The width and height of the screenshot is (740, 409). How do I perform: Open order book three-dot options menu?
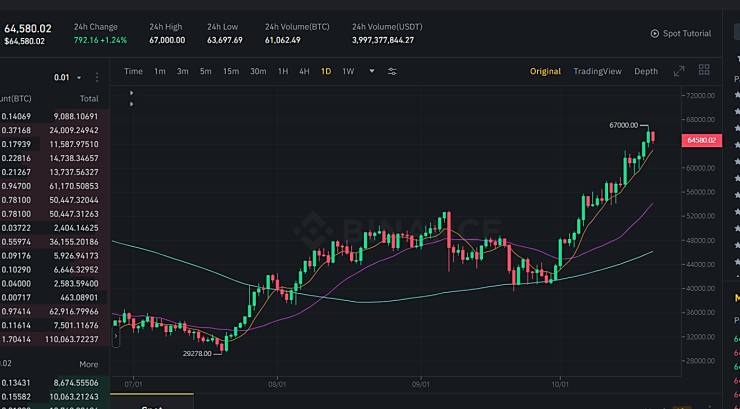point(97,77)
